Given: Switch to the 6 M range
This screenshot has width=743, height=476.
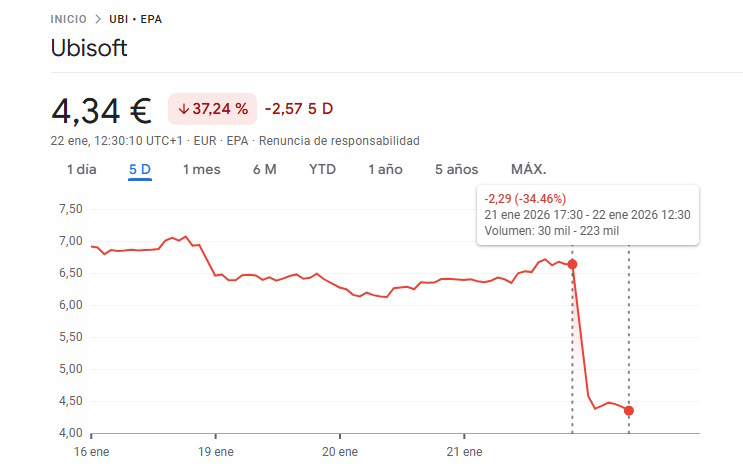Looking at the screenshot, I should pos(264,169).
